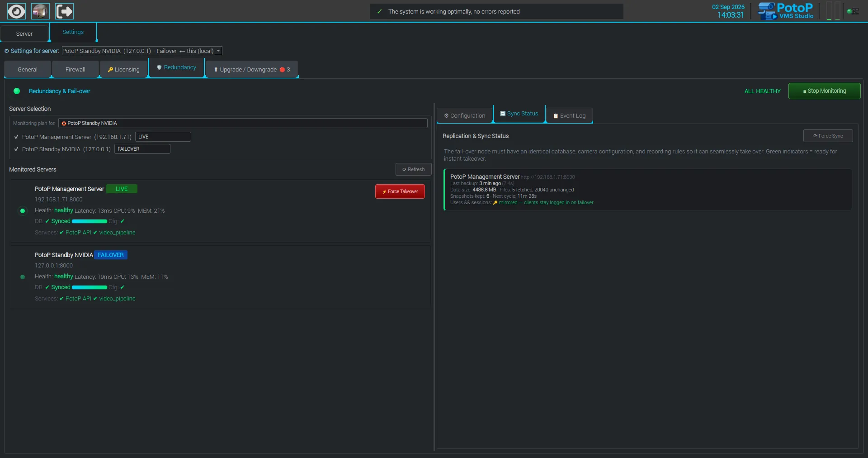Click the health dot for PotoP Standby NVIDIA card
Image resolution: width=868 pixels, height=458 pixels.
[x=23, y=277]
